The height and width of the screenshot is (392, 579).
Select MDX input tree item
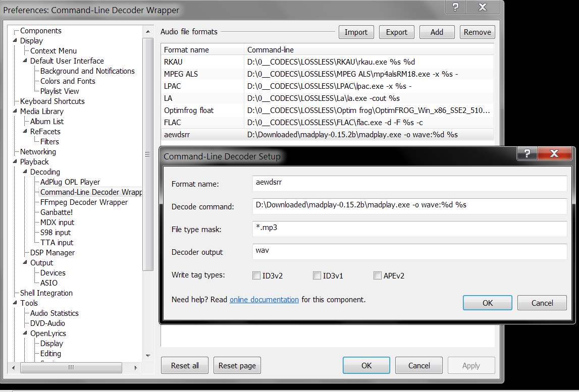click(x=57, y=222)
